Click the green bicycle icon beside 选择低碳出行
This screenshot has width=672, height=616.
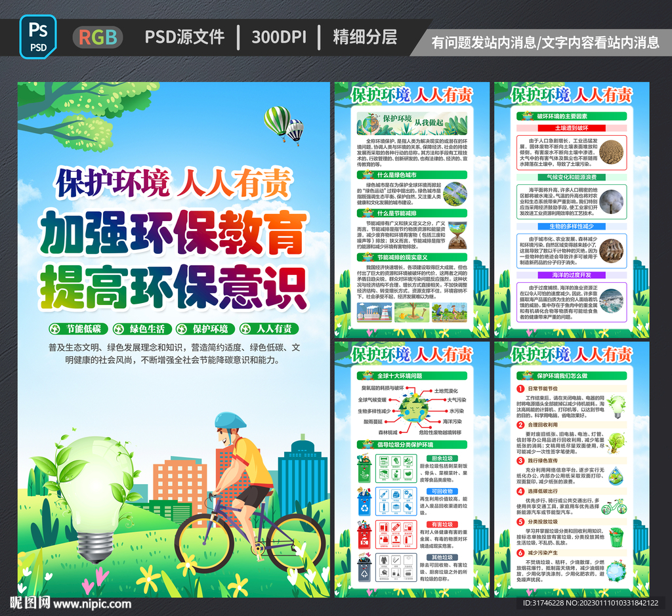tap(614, 506)
